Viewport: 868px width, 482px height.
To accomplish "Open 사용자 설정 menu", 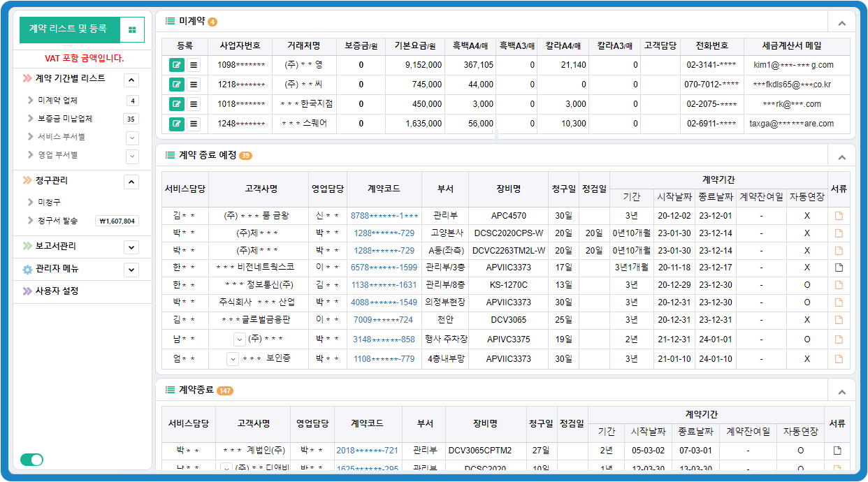I will pos(57,291).
